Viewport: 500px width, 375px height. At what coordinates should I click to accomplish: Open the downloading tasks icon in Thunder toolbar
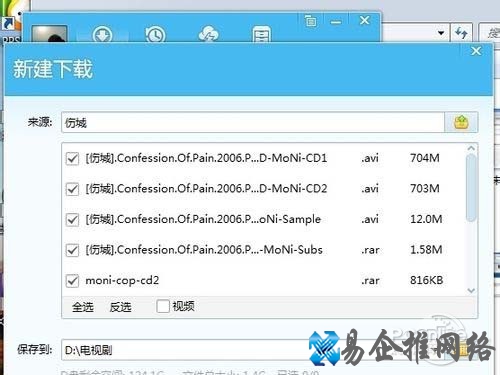pyautogui.click(x=102, y=34)
